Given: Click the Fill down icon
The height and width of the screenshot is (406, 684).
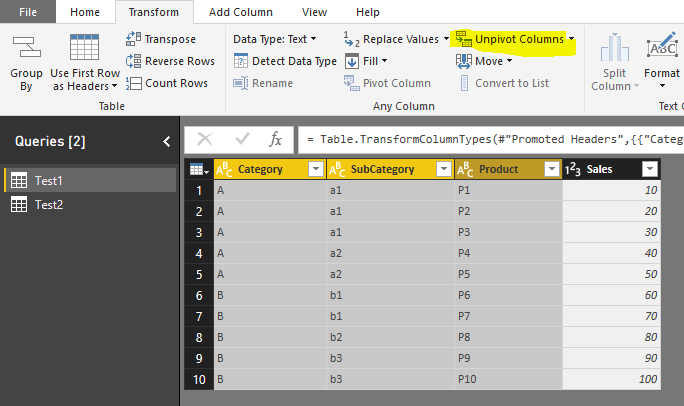Looking at the screenshot, I should click(352, 61).
